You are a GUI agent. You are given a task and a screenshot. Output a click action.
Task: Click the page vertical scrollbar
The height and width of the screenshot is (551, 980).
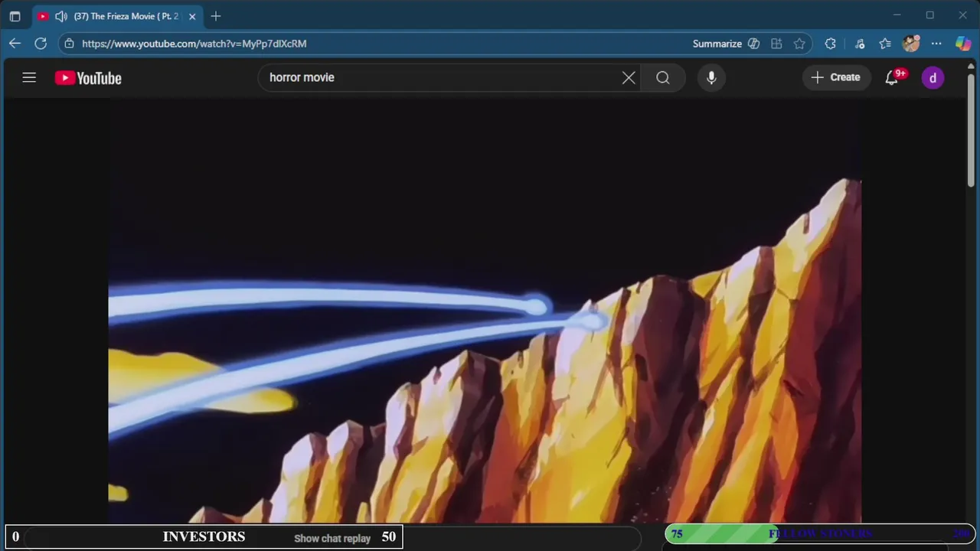pos(970,130)
